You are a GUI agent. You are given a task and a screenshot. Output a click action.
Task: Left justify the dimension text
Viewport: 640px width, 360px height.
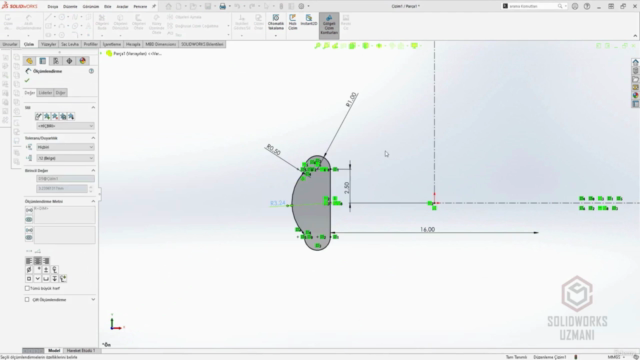pyautogui.click(x=29, y=261)
